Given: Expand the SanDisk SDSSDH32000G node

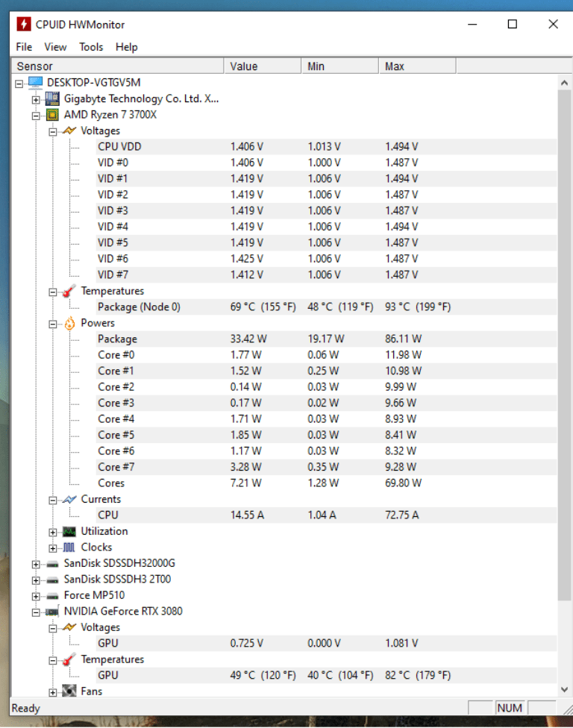Looking at the screenshot, I should [x=36, y=565].
